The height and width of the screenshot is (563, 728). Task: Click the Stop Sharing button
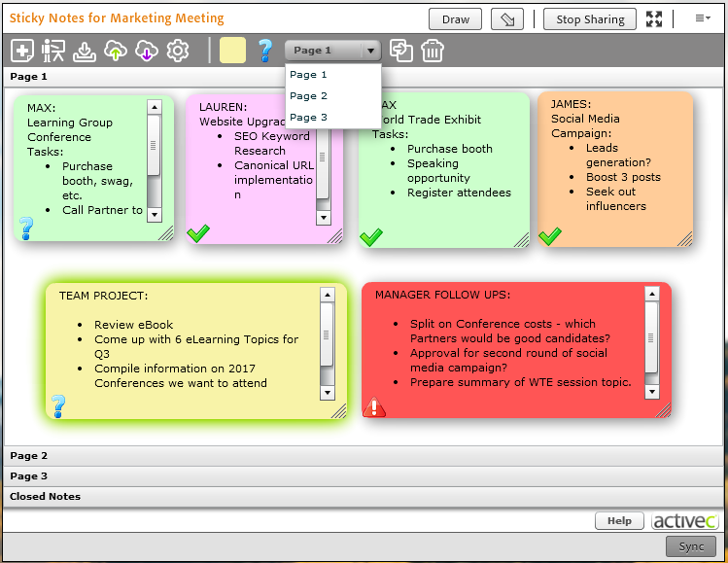pyautogui.click(x=590, y=18)
